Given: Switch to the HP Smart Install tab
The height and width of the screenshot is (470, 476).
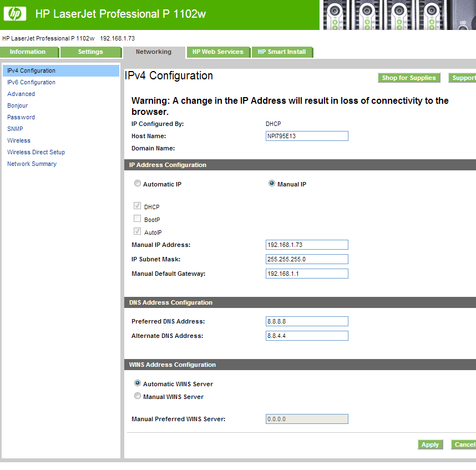Looking at the screenshot, I should [x=282, y=52].
